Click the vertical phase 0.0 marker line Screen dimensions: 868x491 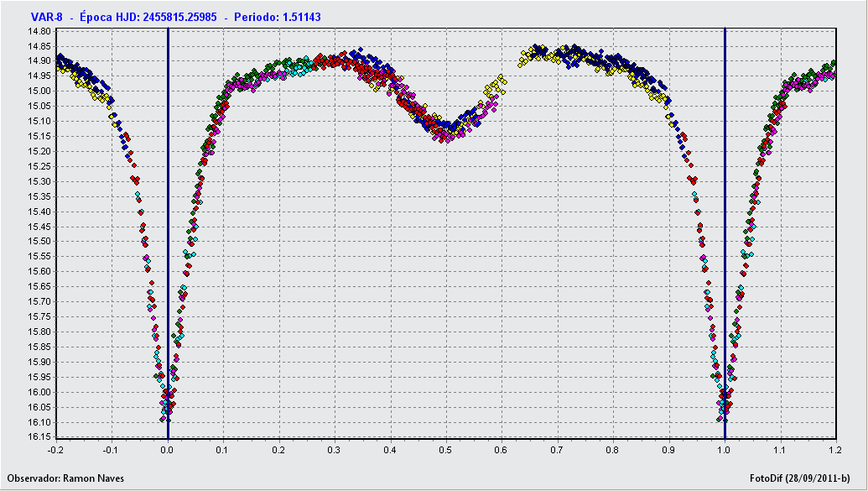pos(168,232)
